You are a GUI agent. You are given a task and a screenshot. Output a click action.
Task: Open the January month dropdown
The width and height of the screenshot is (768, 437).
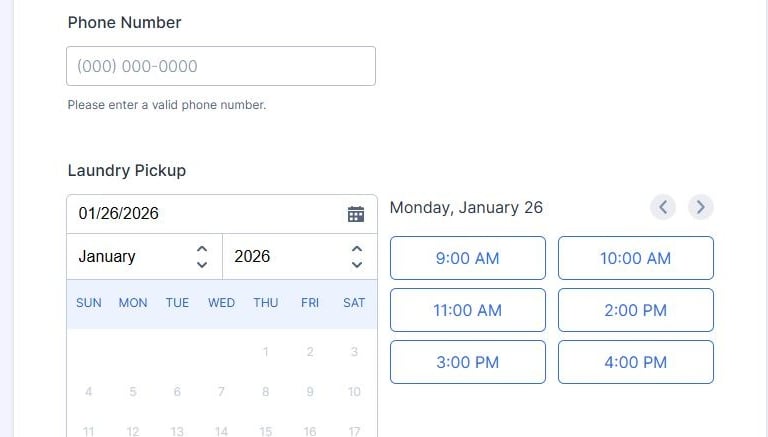click(x=135, y=256)
